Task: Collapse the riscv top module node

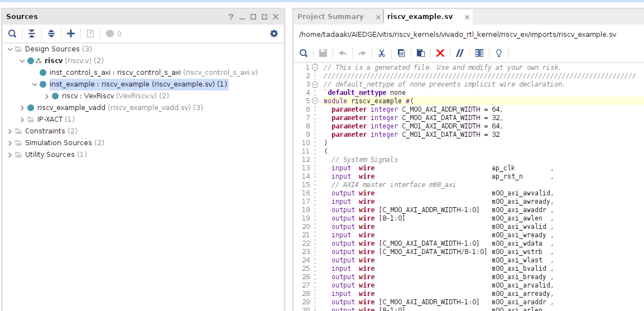Action: click(22, 61)
